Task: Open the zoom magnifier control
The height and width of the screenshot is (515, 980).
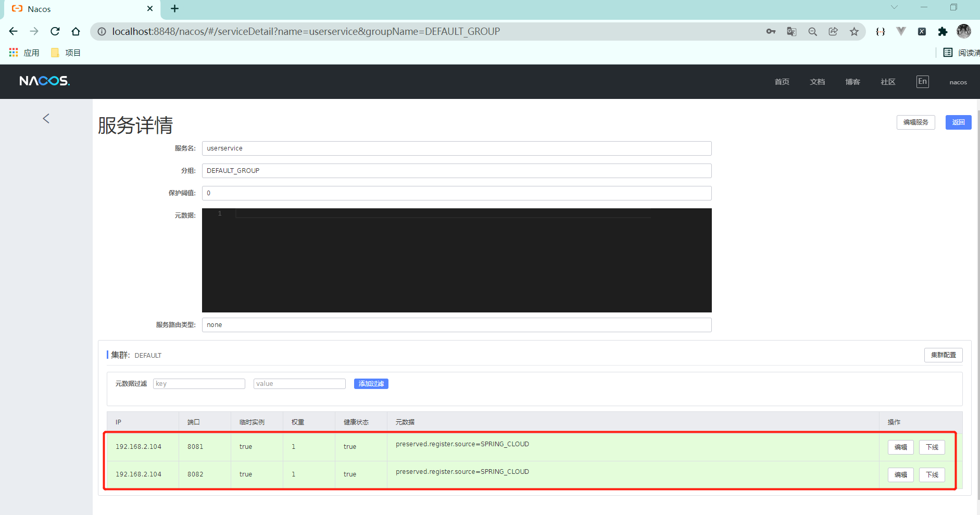Action: click(x=812, y=32)
